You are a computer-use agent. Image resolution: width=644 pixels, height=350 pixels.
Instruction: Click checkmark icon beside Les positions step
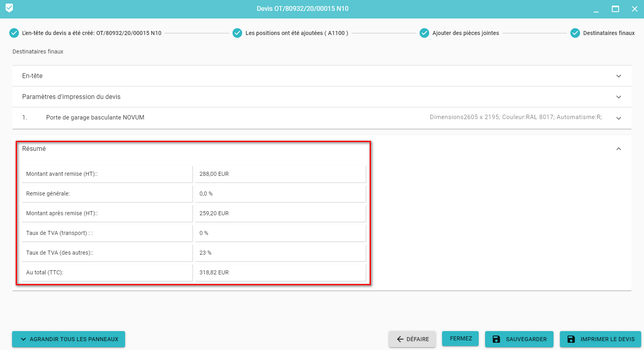[x=237, y=33]
